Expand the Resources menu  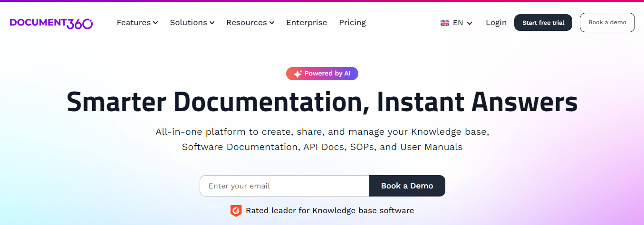(250, 22)
